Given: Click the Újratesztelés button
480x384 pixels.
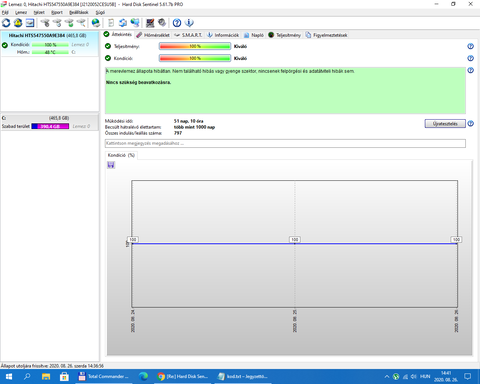Looking at the screenshot, I should click(445, 124).
